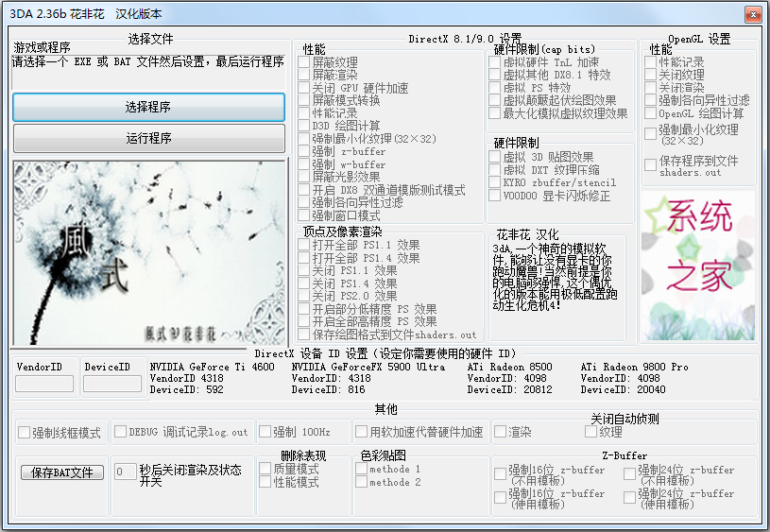Click the 保存BAT文件 button
Viewport: 770px width, 532px height.
tap(62, 472)
